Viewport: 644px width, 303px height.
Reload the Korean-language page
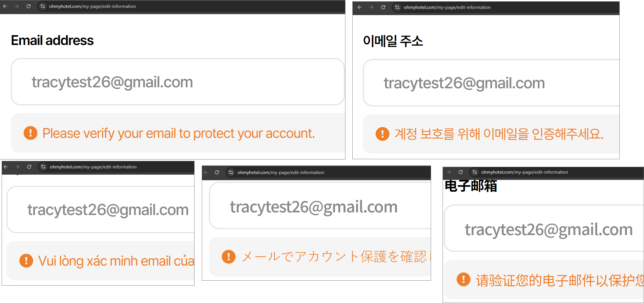383,7
